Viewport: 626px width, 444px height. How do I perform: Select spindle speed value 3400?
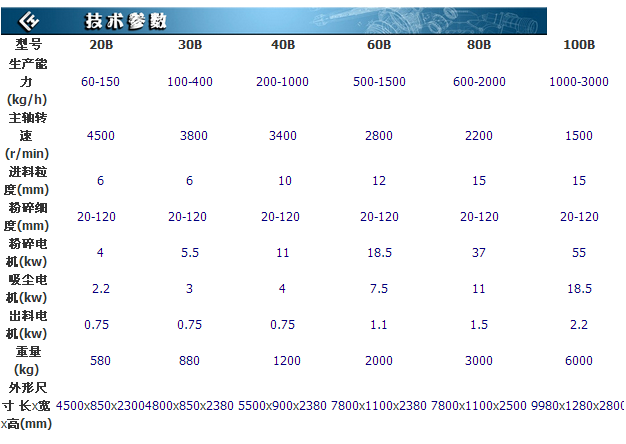tap(283, 136)
